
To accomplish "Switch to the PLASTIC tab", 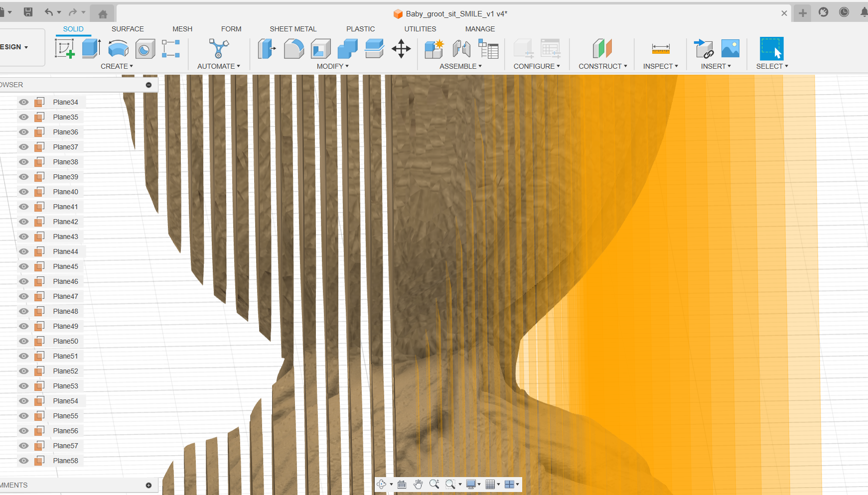I will coord(361,29).
